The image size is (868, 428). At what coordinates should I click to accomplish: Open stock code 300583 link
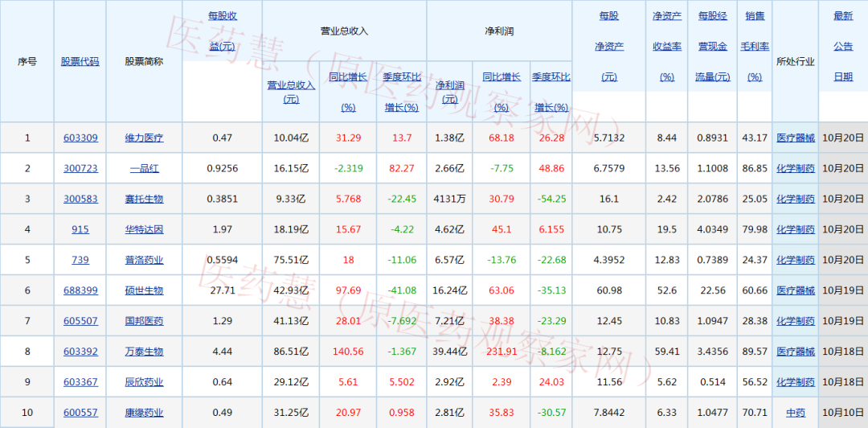click(x=80, y=199)
